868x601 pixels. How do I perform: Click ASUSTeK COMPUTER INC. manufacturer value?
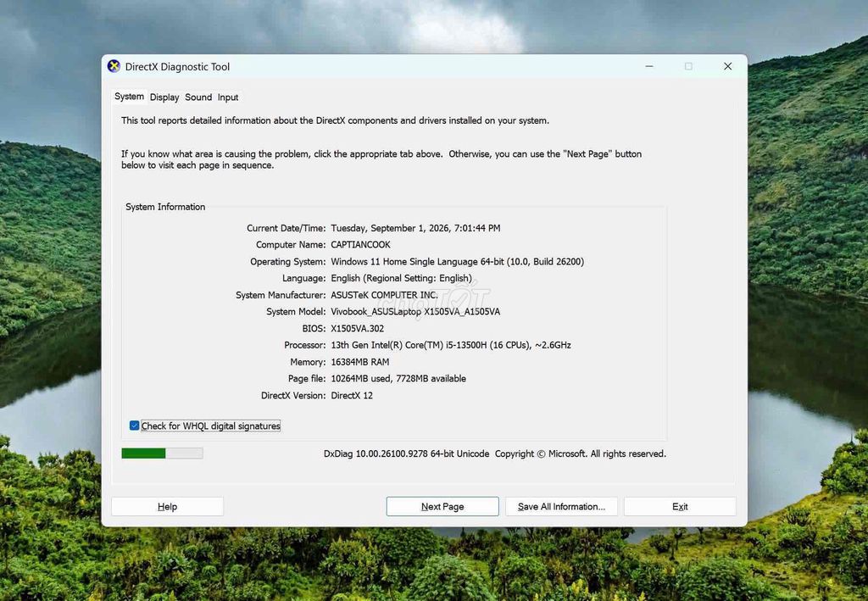coord(384,295)
